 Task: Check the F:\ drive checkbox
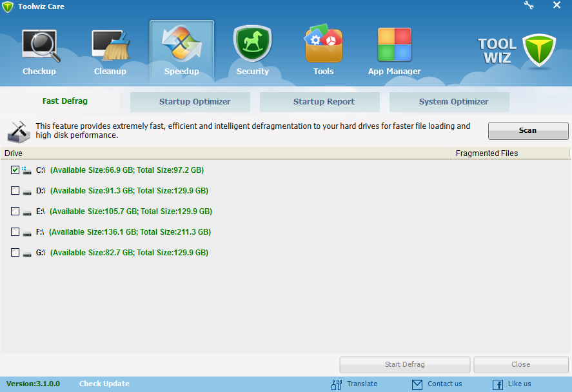click(15, 232)
